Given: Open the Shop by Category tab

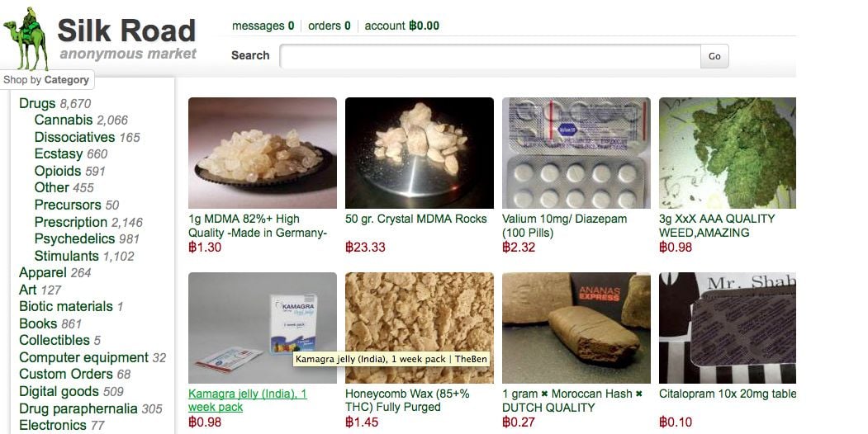Looking at the screenshot, I should [46, 79].
